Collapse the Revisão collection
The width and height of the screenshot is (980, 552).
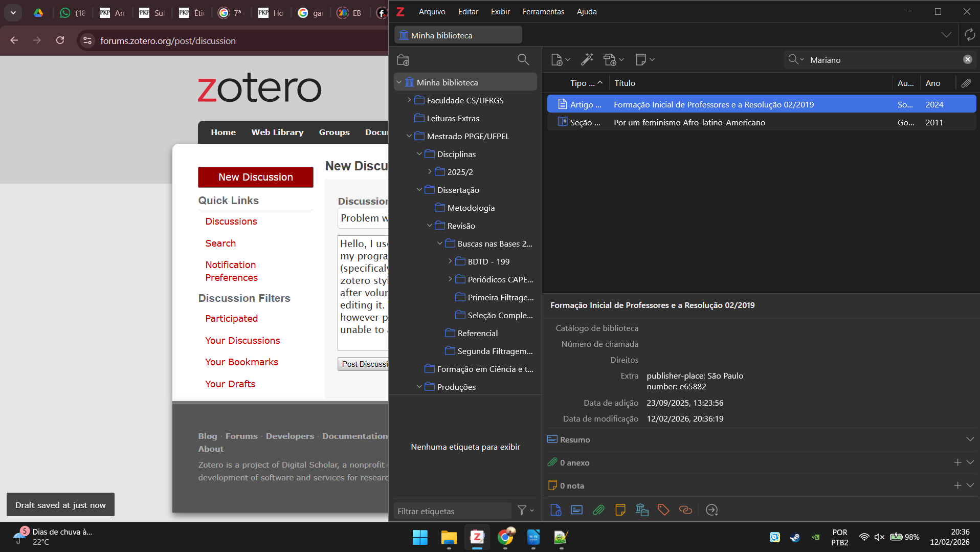point(430,226)
